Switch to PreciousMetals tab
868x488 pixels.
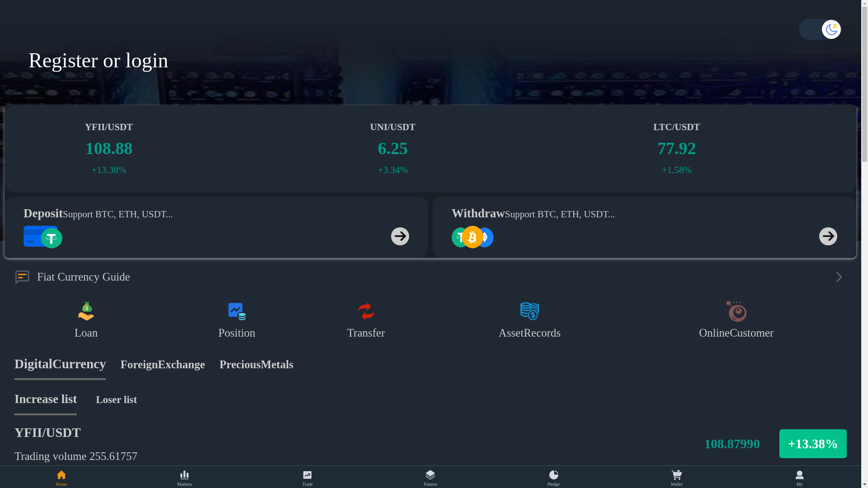pyautogui.click(x=256, y=365)
